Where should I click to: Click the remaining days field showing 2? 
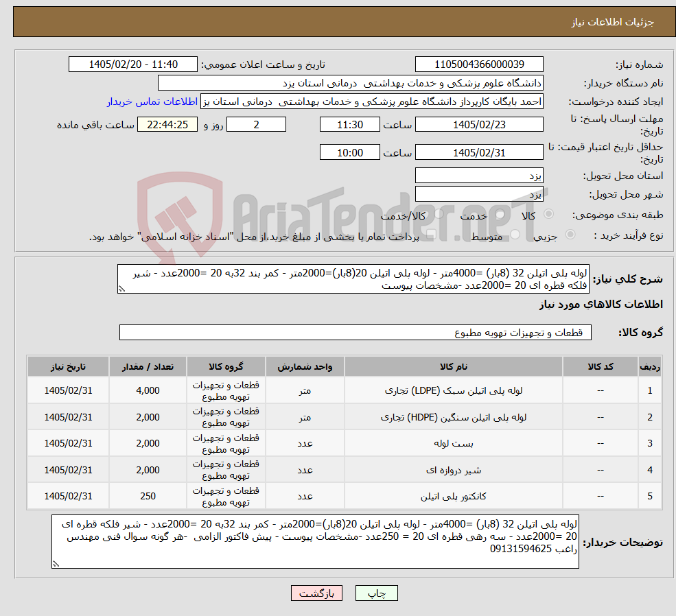tap(256, 124)
